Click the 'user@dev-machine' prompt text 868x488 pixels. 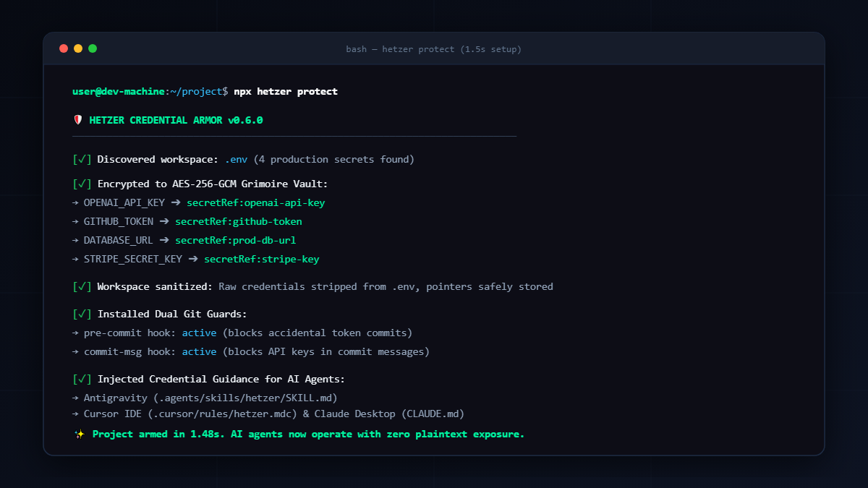click(x=119, y=91)
